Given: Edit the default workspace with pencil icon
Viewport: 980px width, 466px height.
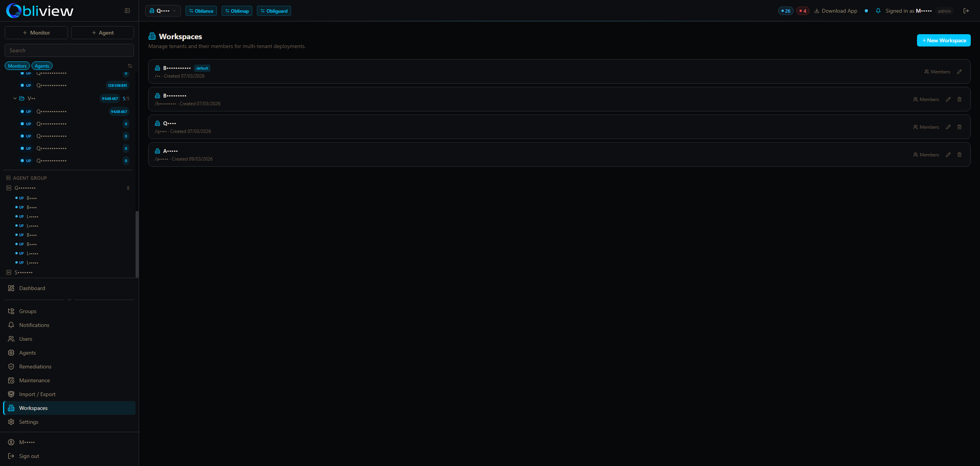Looking at the screenshot, I should [959, 72].
